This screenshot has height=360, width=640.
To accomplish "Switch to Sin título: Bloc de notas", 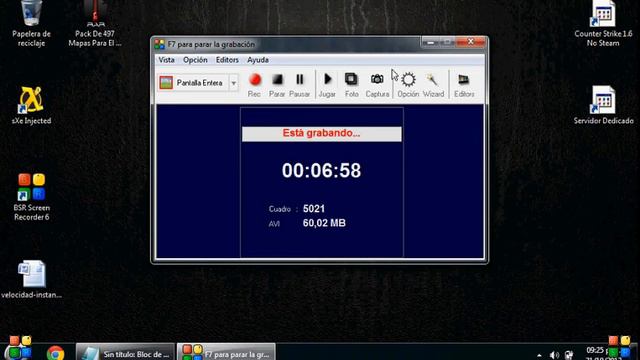I will [125, 352].
